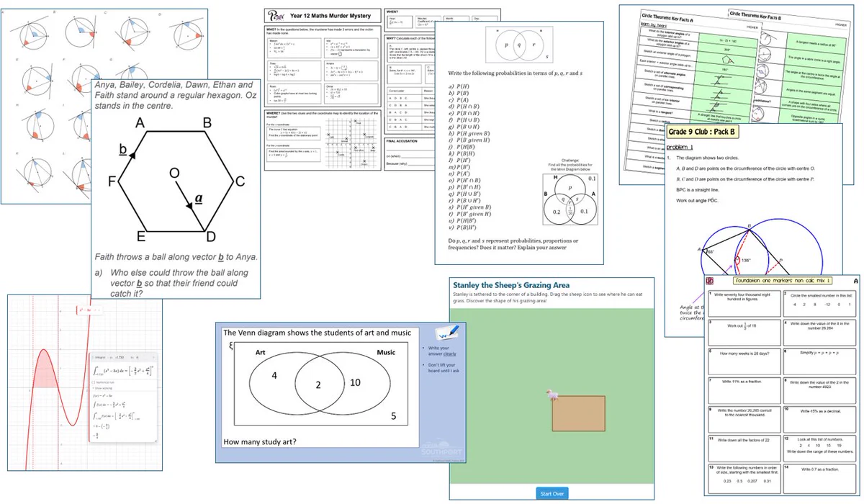Click the number 10 in the Music circle

(x=354, y=383)
